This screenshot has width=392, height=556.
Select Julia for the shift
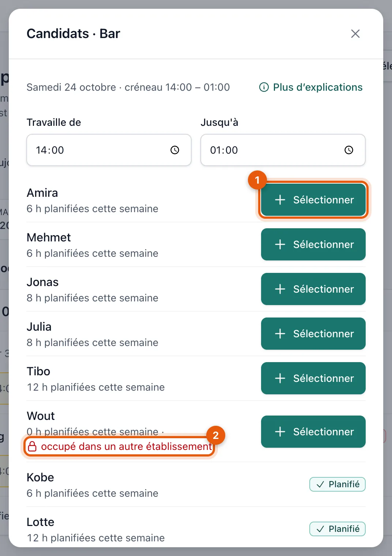coord(313,334)
